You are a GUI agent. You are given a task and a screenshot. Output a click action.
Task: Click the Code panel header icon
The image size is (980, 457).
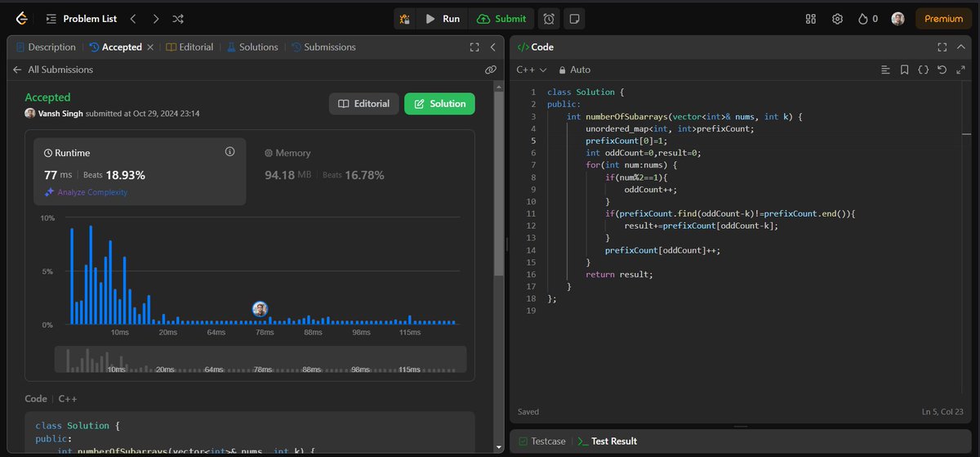523,47
